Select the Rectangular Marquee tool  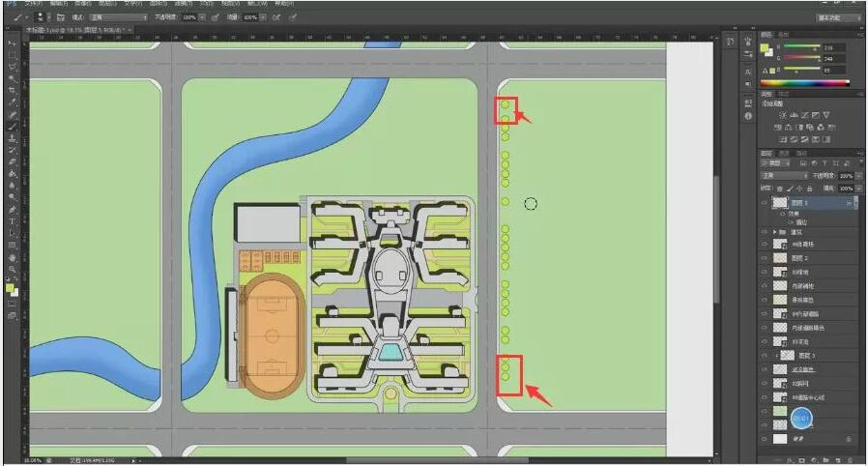tap(12, 55)
